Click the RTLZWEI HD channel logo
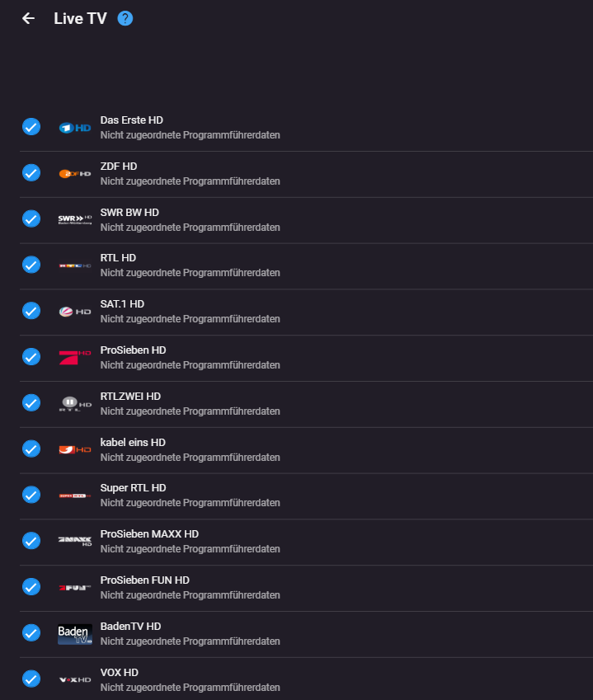Viewport: 593px width, 700px height. 75,403
